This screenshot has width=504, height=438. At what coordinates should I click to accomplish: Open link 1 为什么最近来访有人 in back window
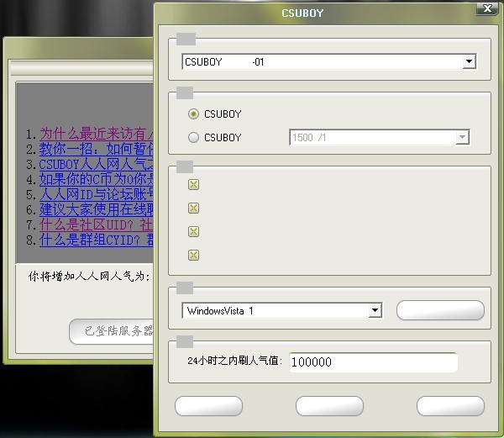click(x=96, y=134)
